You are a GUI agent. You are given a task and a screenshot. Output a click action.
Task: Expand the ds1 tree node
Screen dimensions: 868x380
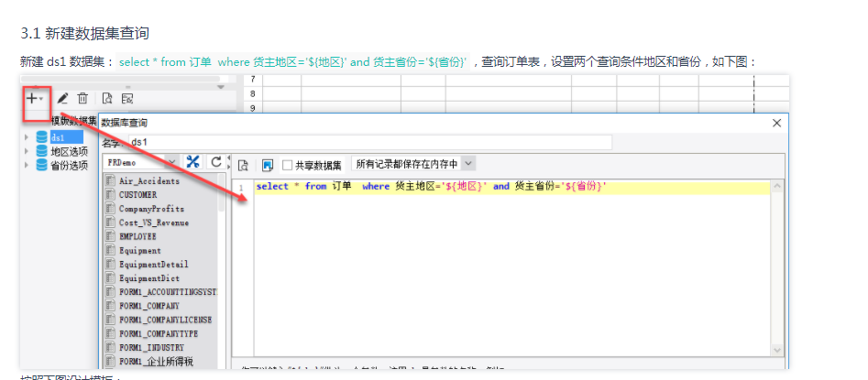click(x=26, y=137)
